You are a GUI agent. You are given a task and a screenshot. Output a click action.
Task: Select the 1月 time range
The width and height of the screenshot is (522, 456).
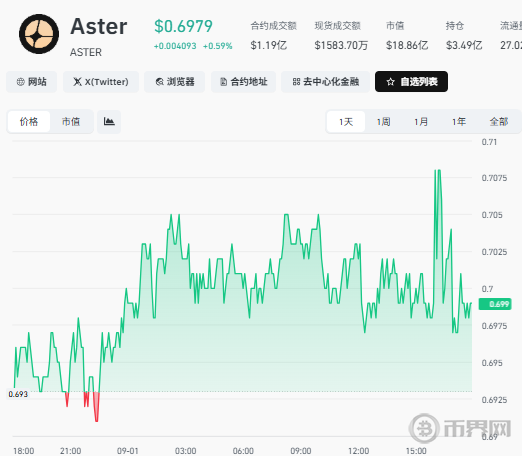coord(421,122)
